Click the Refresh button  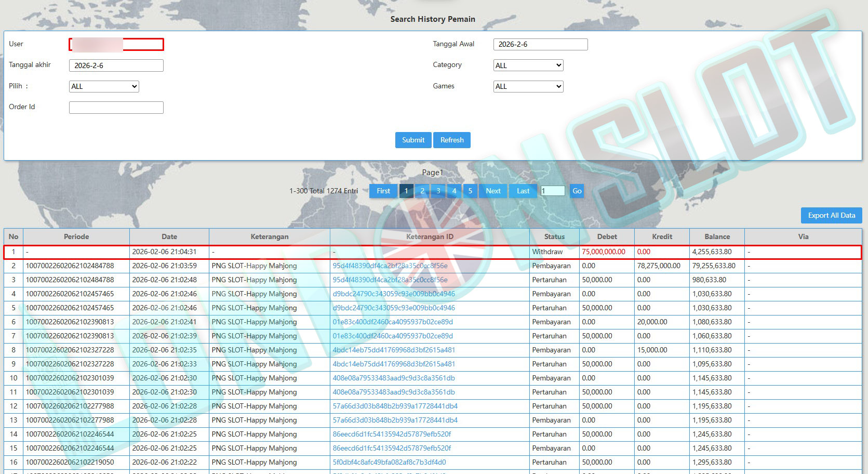point(452,140)
